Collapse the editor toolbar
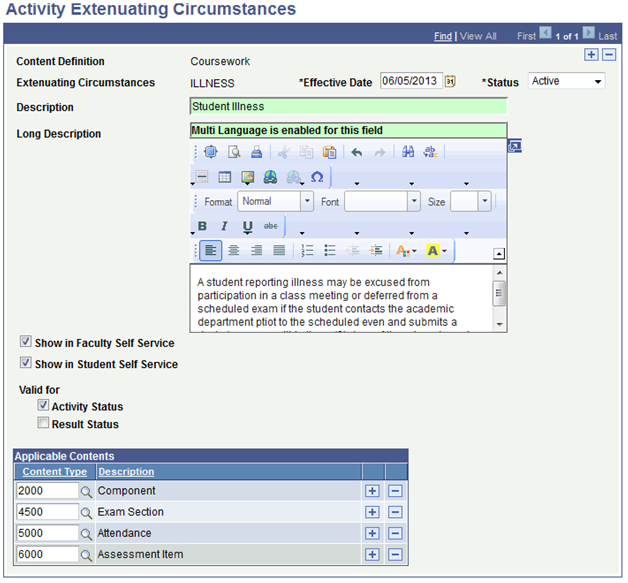Viewport: 628px width, 583px height. pos(499,253)
